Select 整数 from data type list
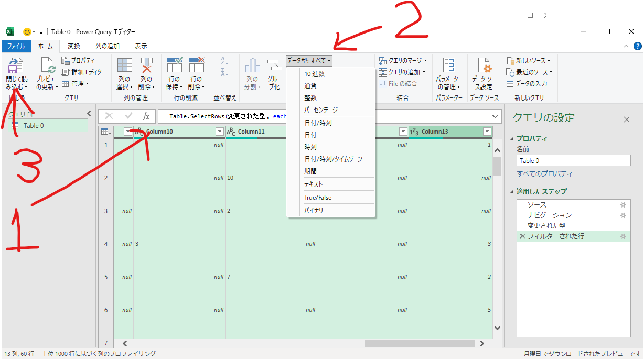 [x=310, y=98]
